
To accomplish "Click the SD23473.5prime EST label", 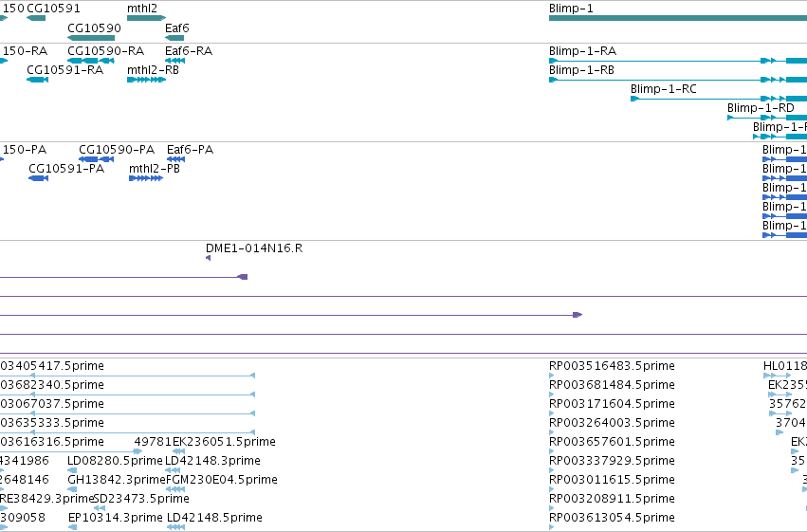I will coord(141,499).
